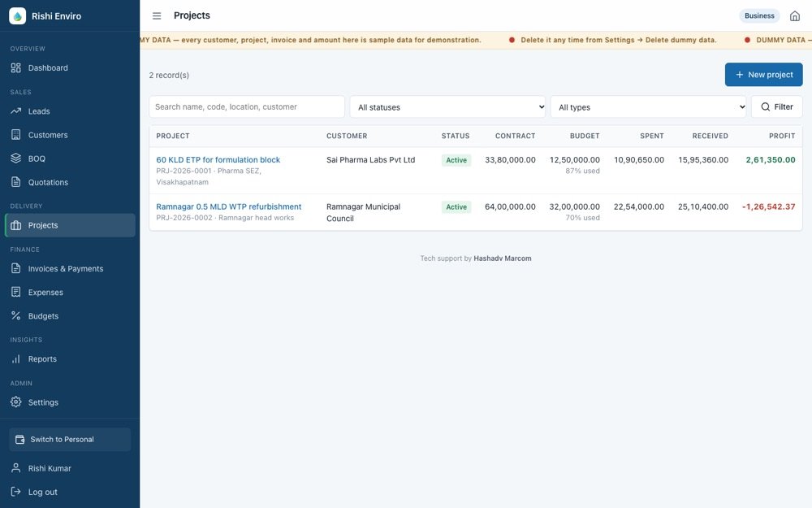Click the Leads trend arrow icon
The width and height of the screenshot is (812, 508).
(x=16, y=111)
